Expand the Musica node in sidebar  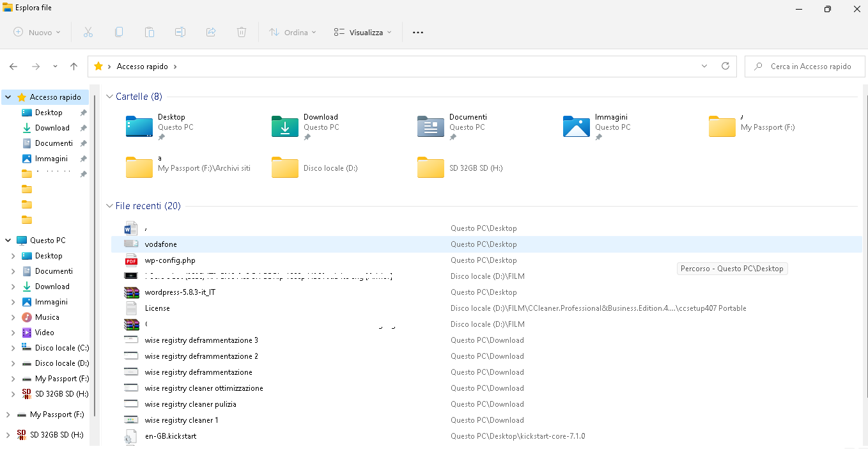click(13, 317)
